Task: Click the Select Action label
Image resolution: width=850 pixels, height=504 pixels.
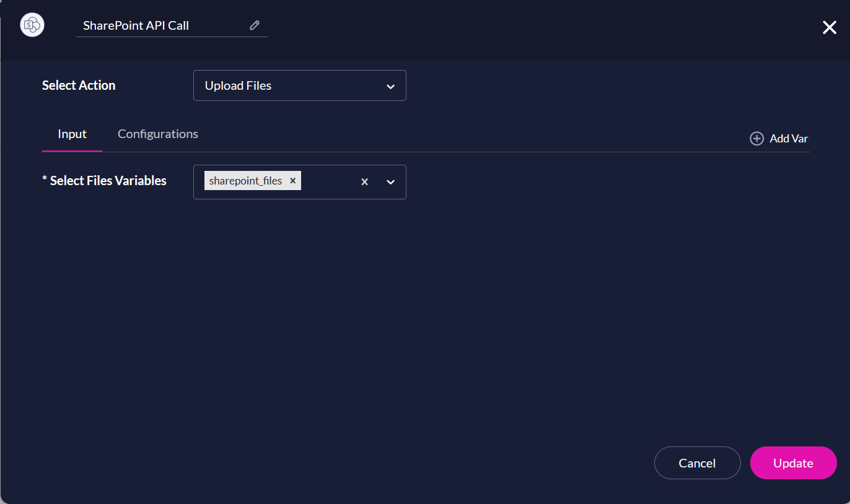Action: coord(79,85)
